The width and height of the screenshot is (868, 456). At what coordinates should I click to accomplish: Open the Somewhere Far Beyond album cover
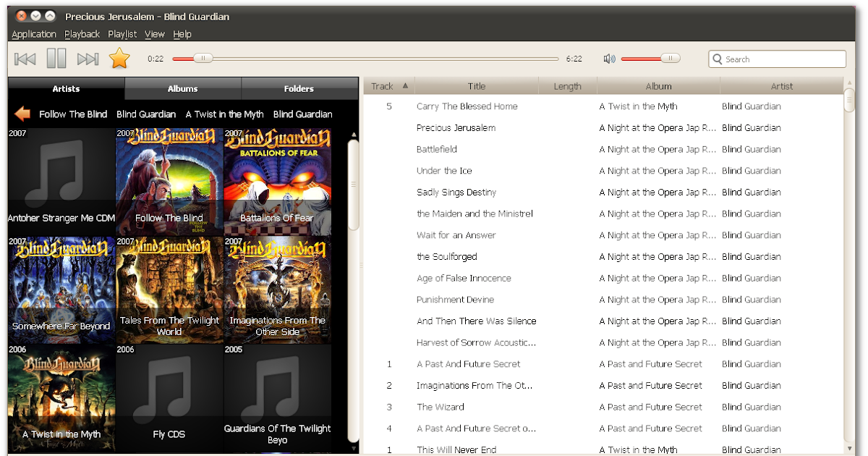61,290
